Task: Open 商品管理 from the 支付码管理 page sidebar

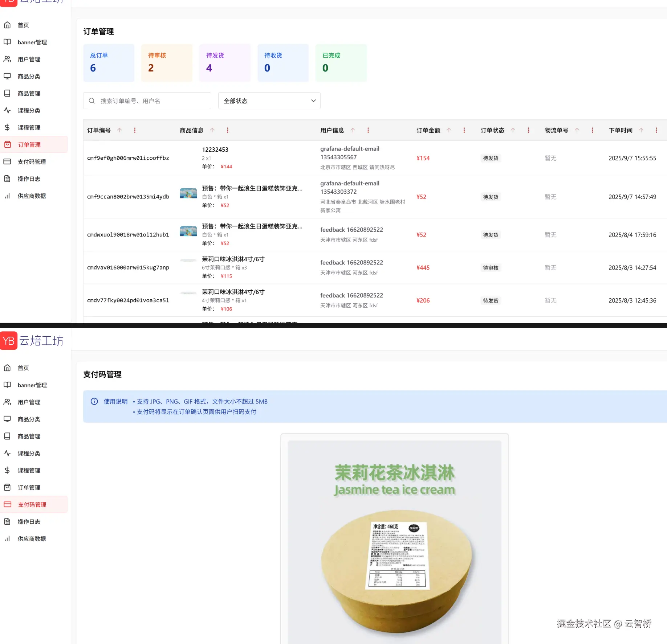Action: [34, 436]
